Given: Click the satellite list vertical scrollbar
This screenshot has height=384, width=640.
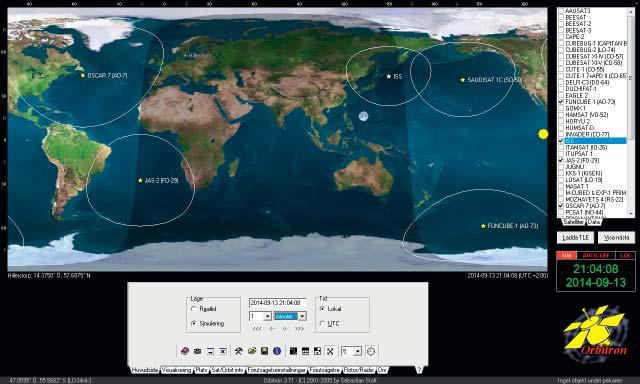Looking at the screenshot, I should click(631, 113).
